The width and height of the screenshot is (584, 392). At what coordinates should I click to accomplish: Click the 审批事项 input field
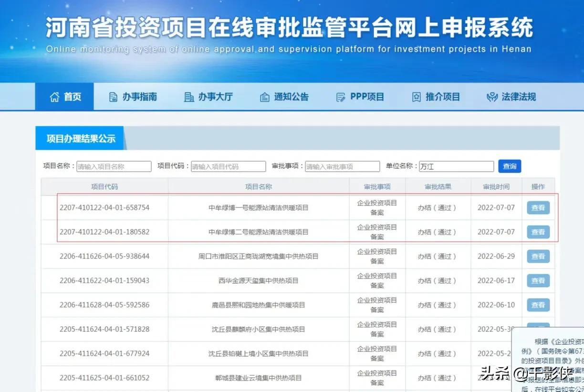click(x=342, y=166)
